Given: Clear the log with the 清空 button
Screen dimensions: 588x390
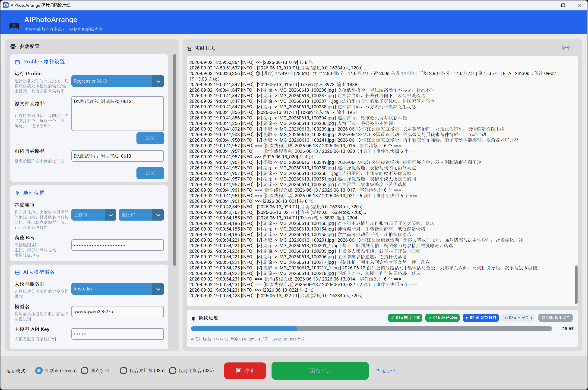Looking at the screenshot, I should [566, 48].
